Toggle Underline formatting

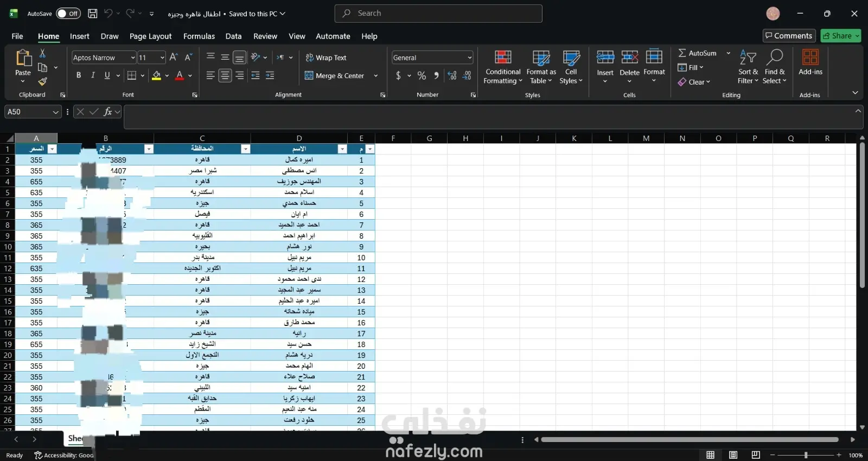click(x=107, y=75)
